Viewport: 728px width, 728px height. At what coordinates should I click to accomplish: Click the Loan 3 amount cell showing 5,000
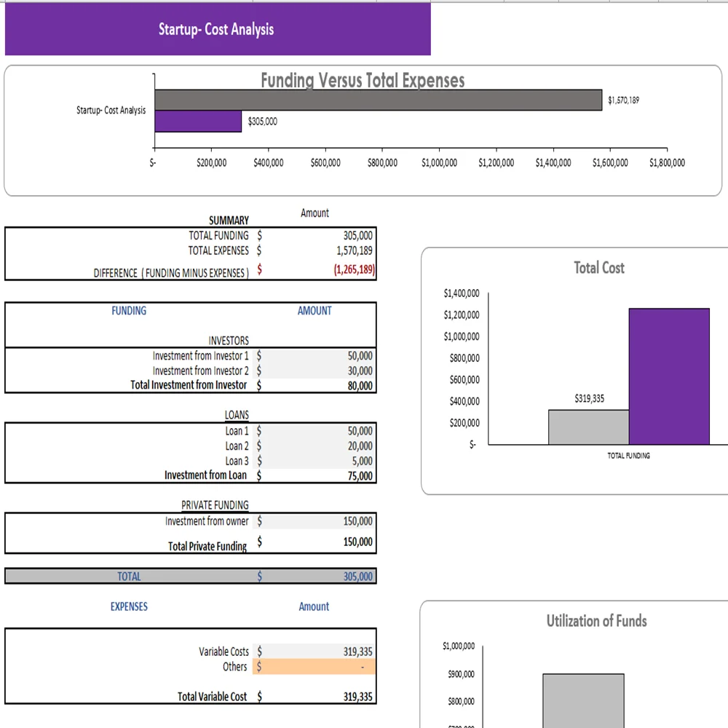click(342, 461)
